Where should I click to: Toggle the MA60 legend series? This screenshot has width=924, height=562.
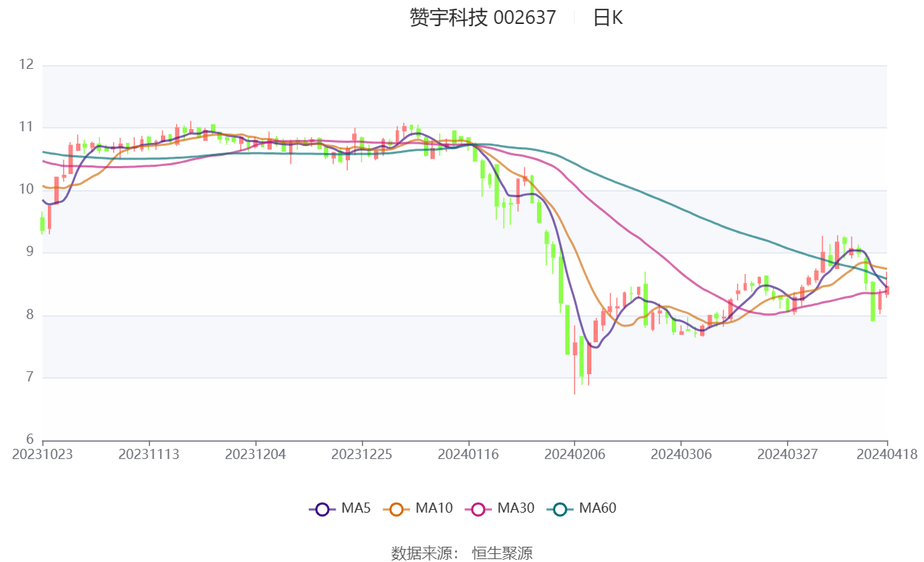581,508
